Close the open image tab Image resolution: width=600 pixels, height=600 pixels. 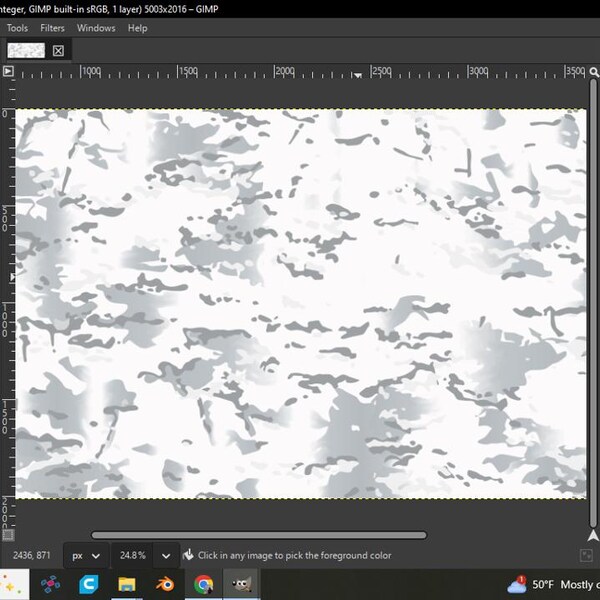pos(58,51)
